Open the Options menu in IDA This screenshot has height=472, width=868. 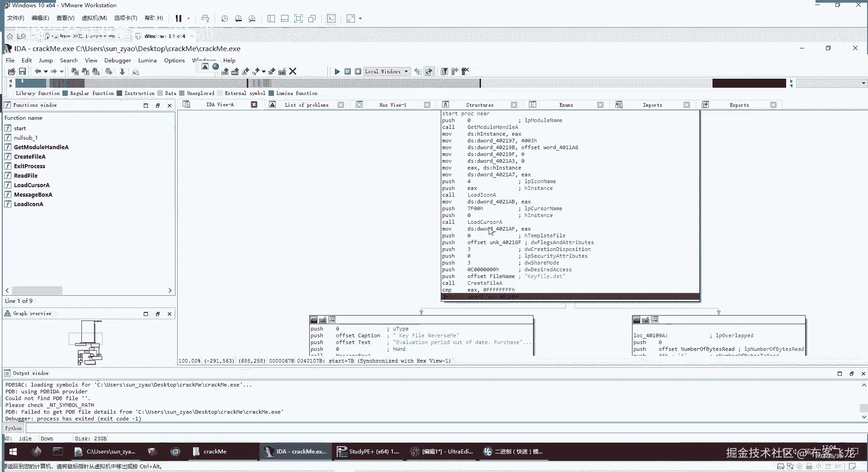[175, 60]
